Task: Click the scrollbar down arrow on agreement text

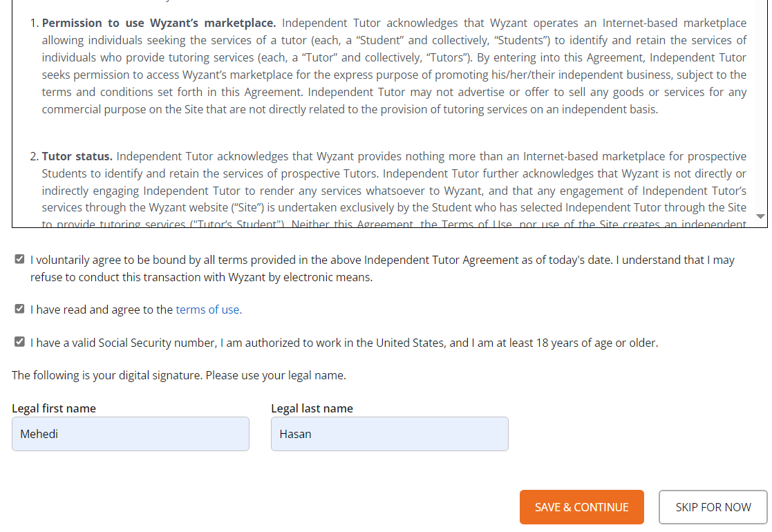Action: (760, 216)
